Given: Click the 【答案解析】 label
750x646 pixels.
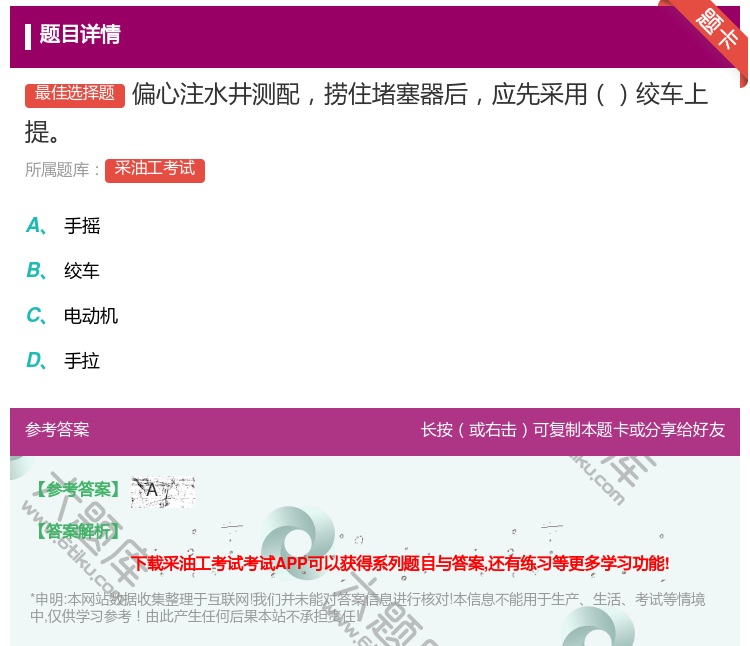Looking at the screenshot, I should tap(76, 531).
